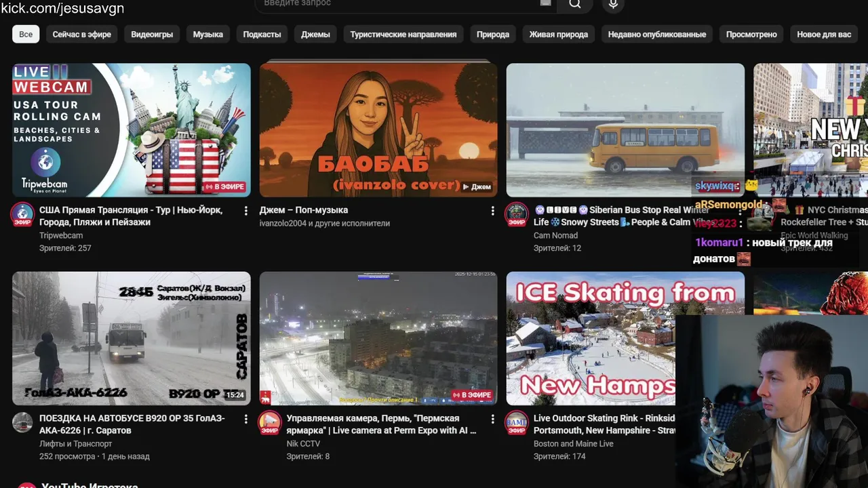The image size is (868, 488).
Task: Open ICE Skating New Hampshire thumbnail
Action: 591,339
